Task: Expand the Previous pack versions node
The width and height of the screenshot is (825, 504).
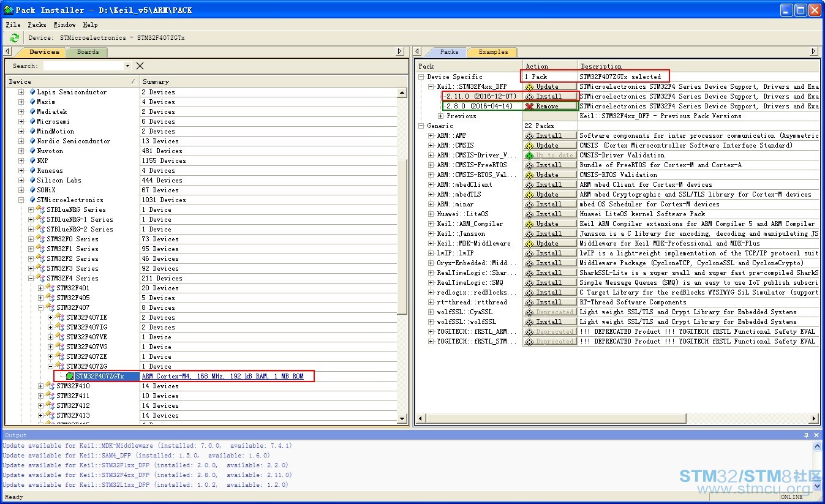Action: tap(441, 116)
